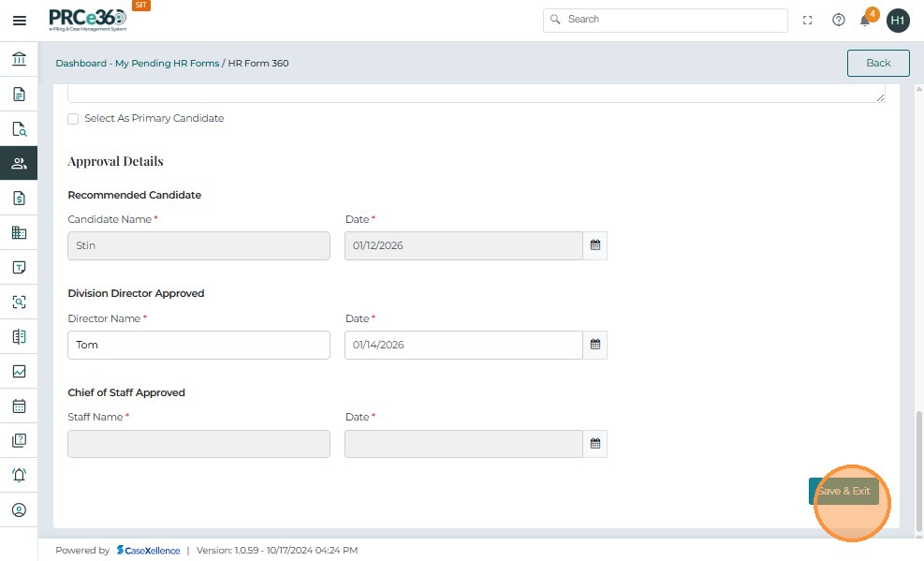Open the calendar icon in the sidebar
The image size is (924, 561).
(19, 406)
